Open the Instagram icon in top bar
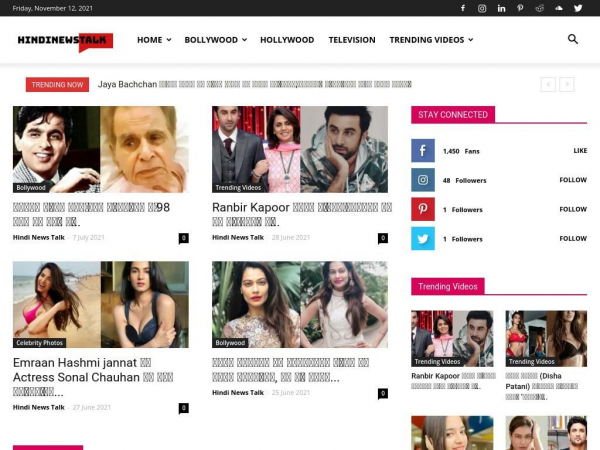600x450 pixels. 482,8
